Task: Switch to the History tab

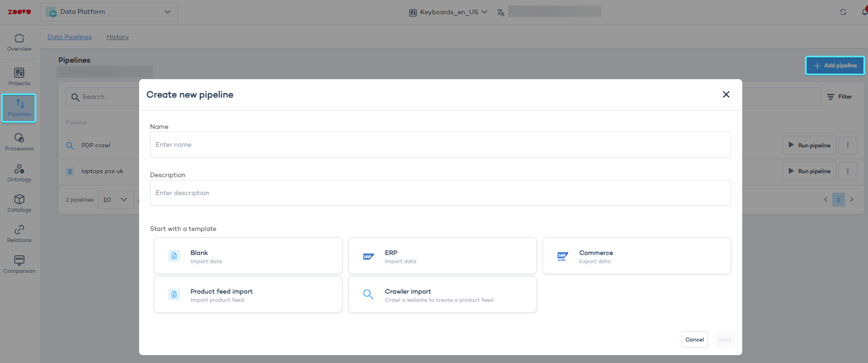Action: click(117, 37)
